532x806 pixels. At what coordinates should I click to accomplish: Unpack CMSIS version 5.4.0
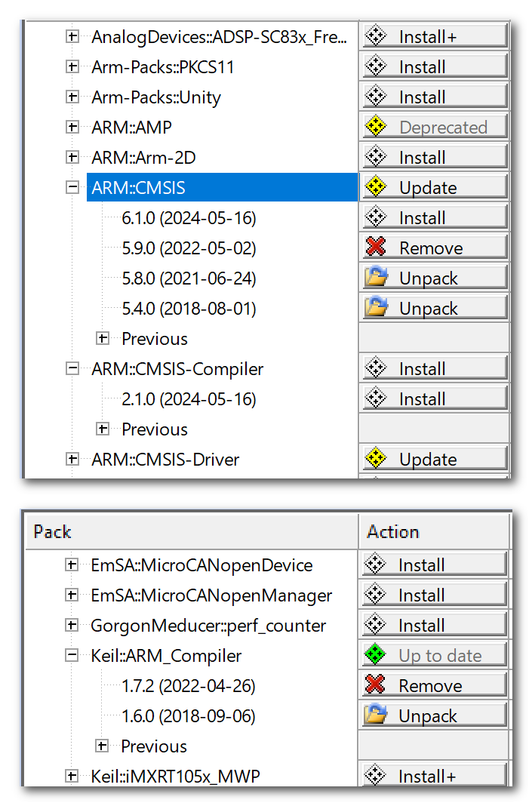pyautogui.click(x=435, y=309)
